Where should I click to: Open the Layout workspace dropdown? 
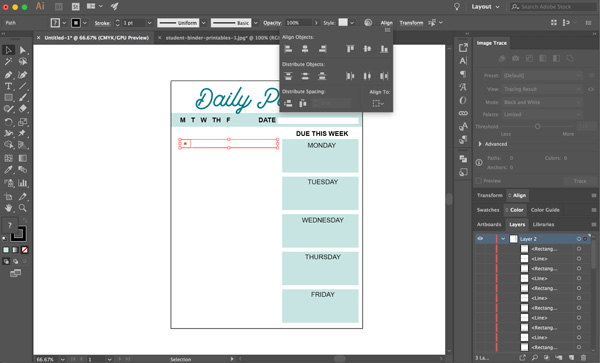pyautogui.click(x=485, y=7)
